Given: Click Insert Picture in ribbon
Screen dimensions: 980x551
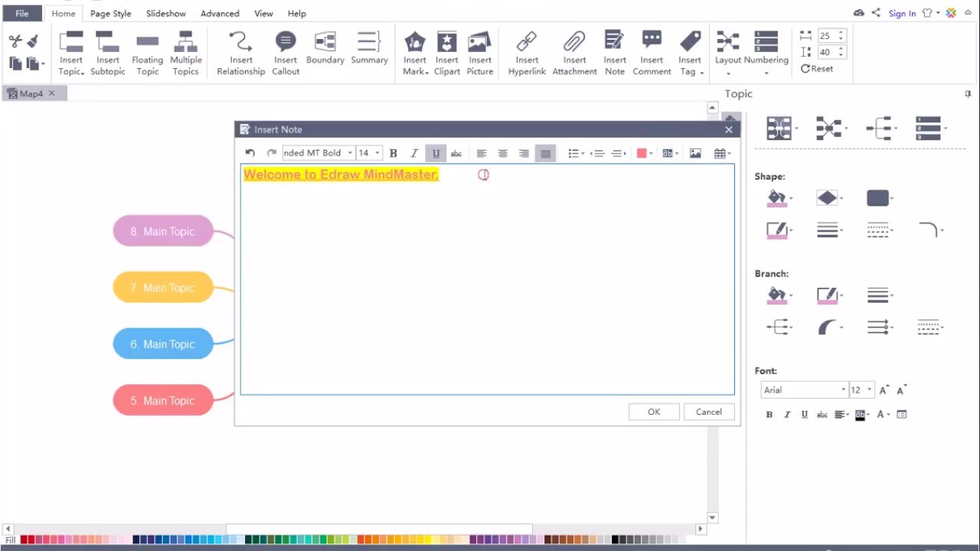Looking at the screenshot, I should point(480,54).
